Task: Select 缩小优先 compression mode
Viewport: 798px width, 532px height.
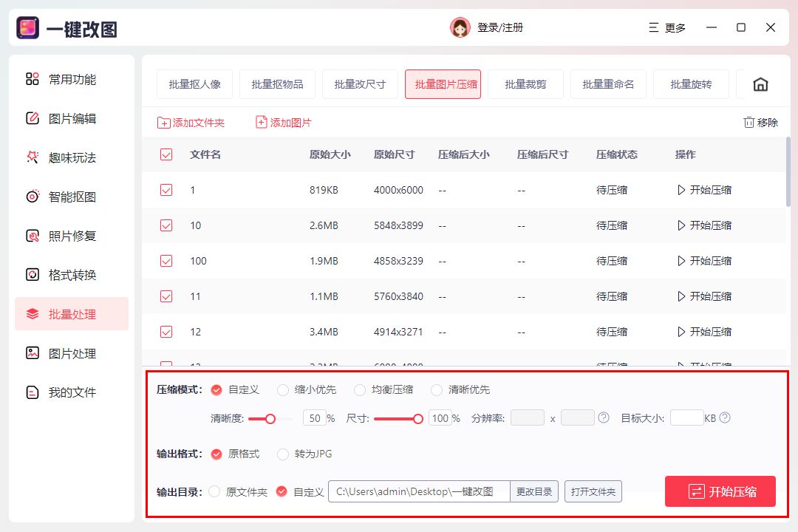Action: pos(282,390)
